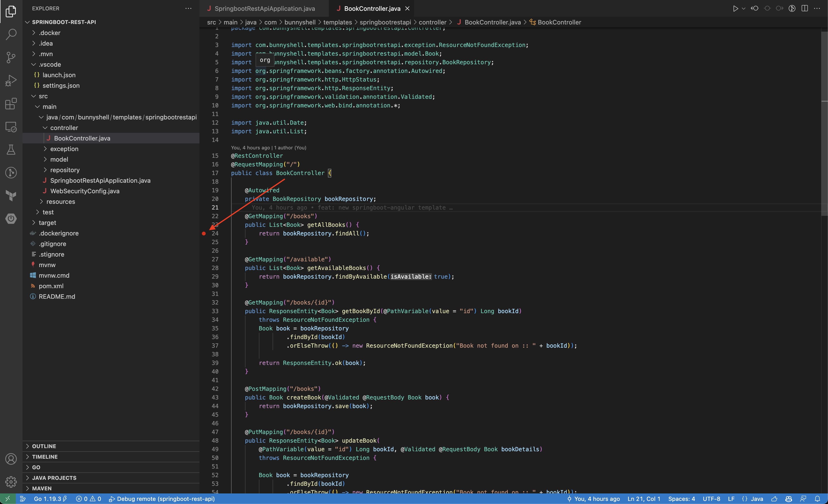Open the Terraform view in activity bar
This screenshot has width=828, height=504.
pyautogui.click(x=11, y=196)
